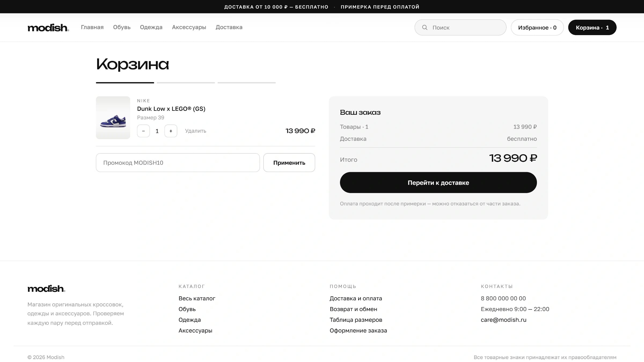
Task: Open the footer Одежда link
Action: pyautogui.click(x=190, y=320)
